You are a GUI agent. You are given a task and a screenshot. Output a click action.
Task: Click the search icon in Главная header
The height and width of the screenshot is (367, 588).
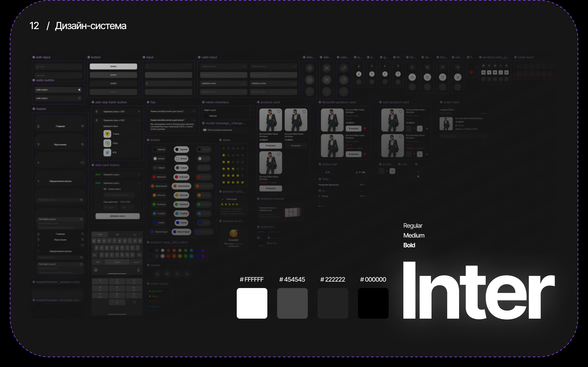[82, 126]
